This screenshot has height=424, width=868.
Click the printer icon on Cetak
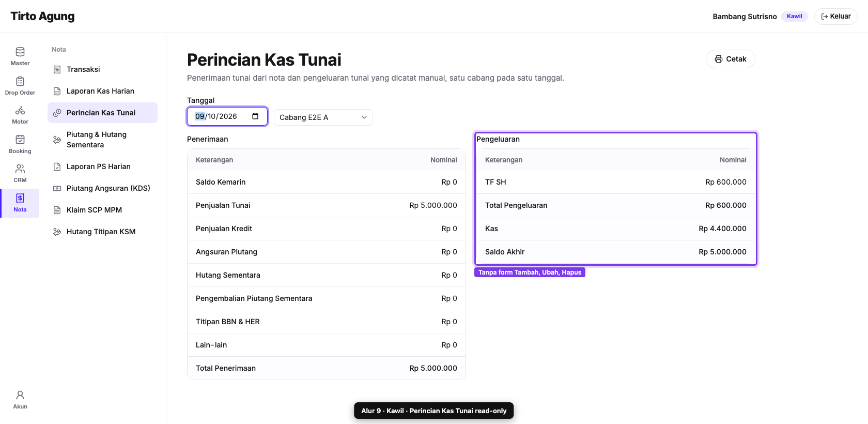(719, 59)
